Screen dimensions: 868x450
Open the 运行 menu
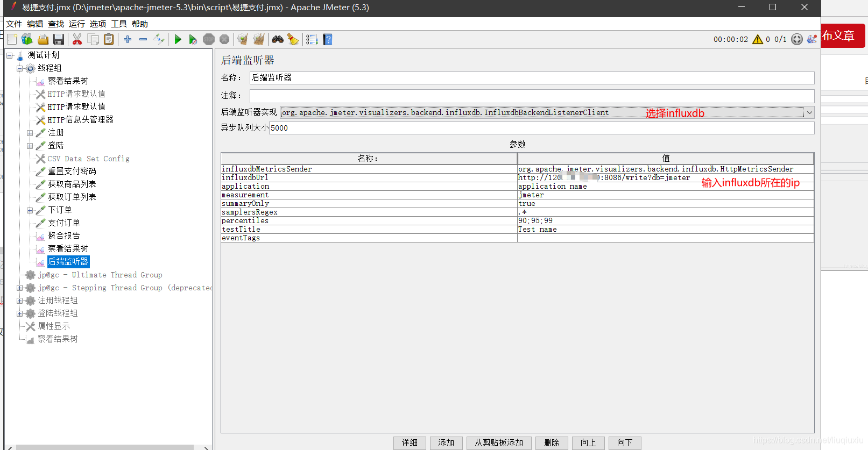tap(77, 24)
